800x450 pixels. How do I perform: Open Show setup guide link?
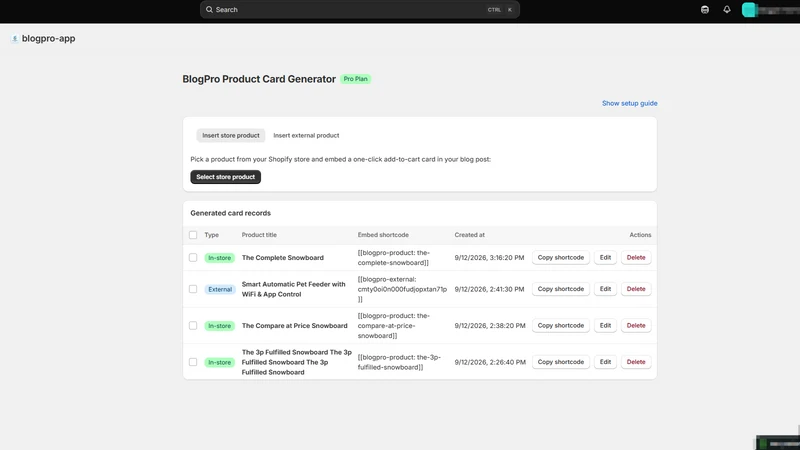[x=630, y=103]
